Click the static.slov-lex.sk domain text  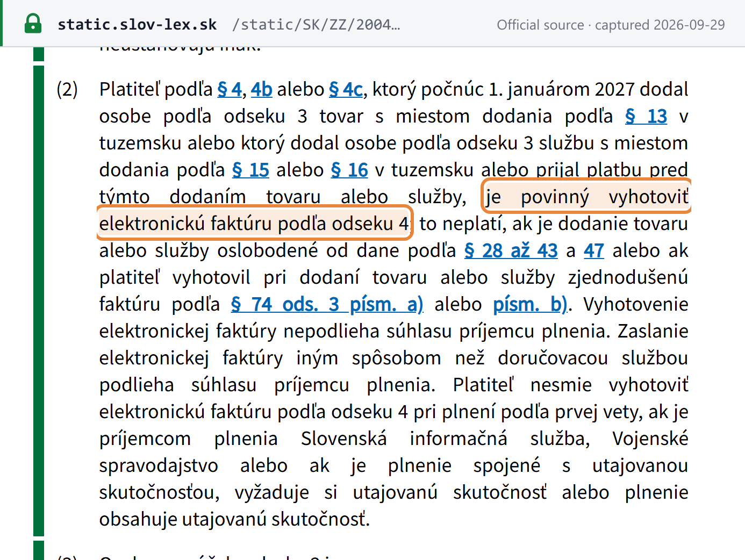pyautogui.click(x=137, y=25)
